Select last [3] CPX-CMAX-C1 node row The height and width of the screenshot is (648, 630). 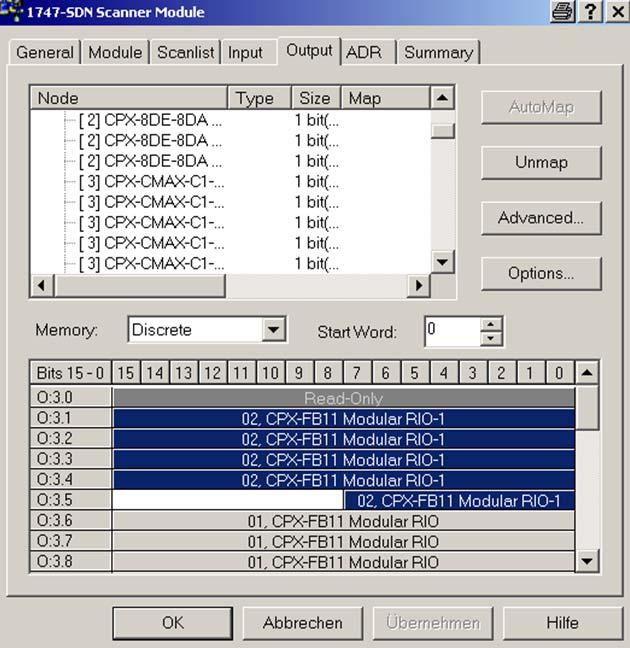152,263
